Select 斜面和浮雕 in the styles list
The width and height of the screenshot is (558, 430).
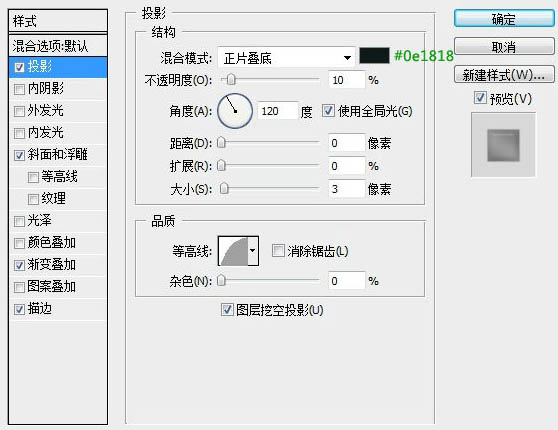[58, 155]
